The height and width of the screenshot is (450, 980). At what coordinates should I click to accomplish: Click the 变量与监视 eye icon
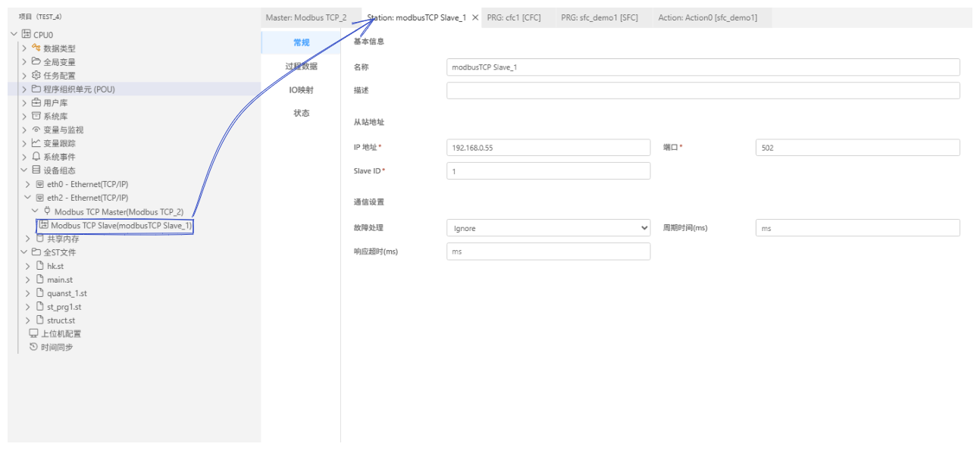(36, 130)
